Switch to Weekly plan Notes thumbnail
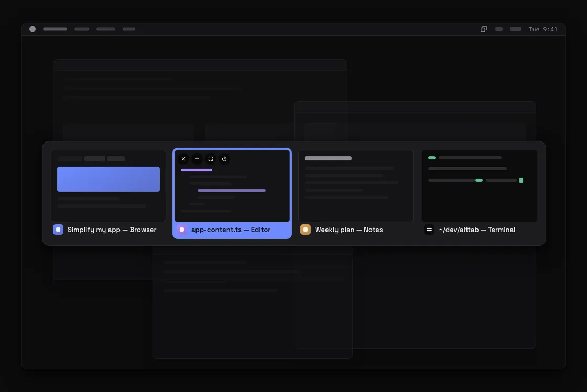587x392 pixels. pyautogui.click(x=356, y=186)
